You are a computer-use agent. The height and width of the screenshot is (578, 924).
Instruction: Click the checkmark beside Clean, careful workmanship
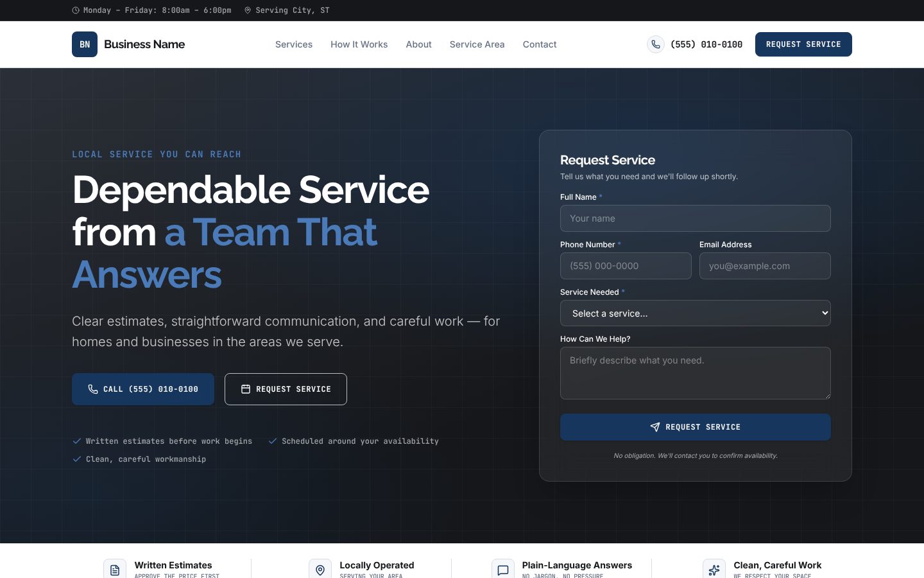point(77,459)
